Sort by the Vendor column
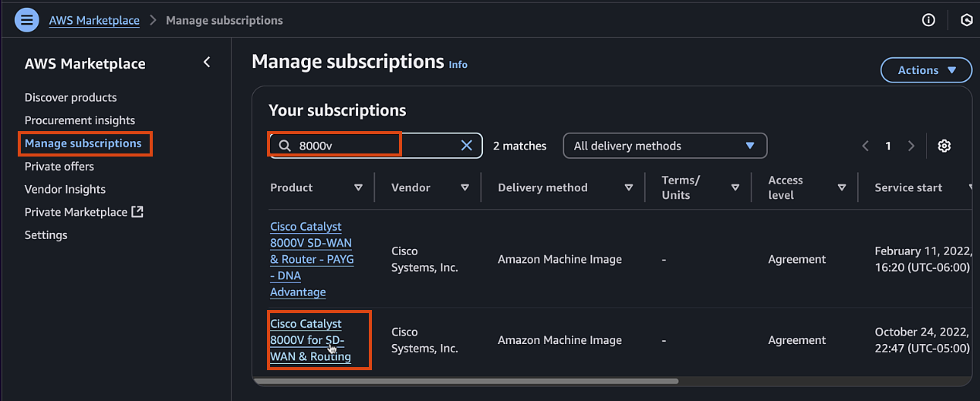 click(x=465, y=187)
